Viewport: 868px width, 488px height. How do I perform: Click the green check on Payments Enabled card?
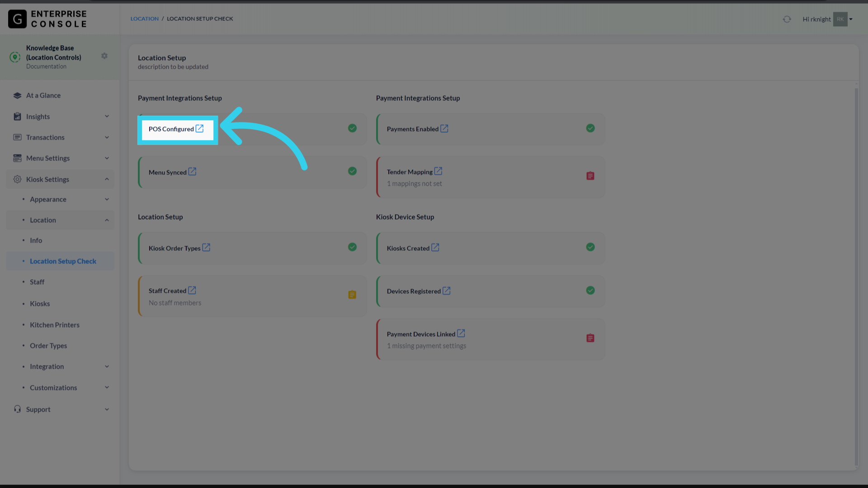[x=590, y=128]
